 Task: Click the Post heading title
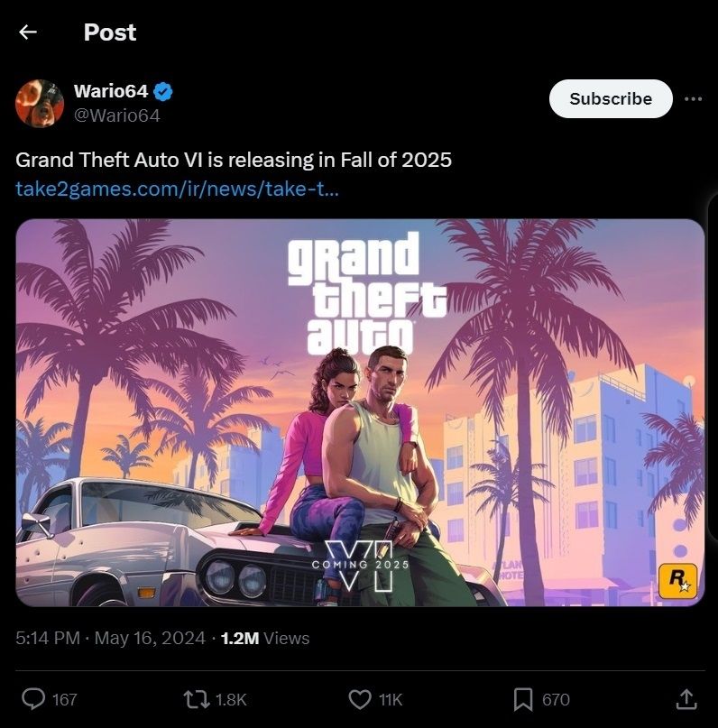[110, 32]
